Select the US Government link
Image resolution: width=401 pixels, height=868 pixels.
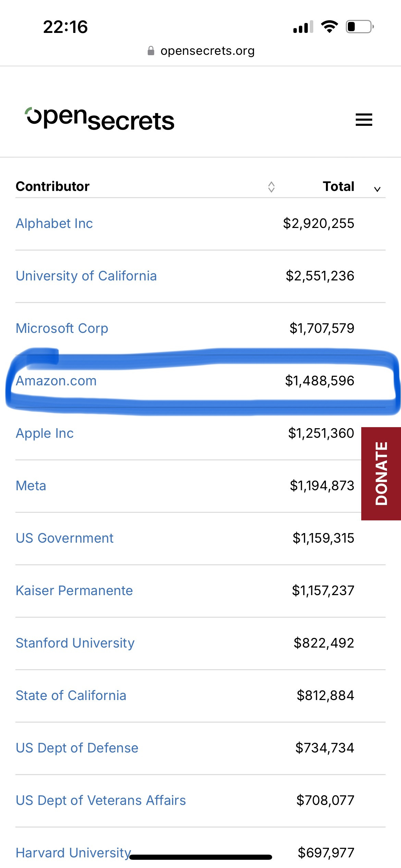(64, 538)
